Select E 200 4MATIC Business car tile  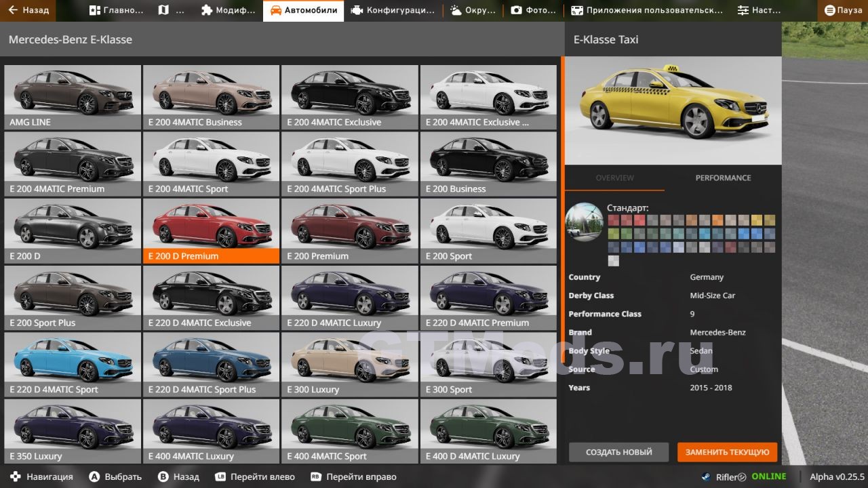pyautogui.click(x=211, y=97)
